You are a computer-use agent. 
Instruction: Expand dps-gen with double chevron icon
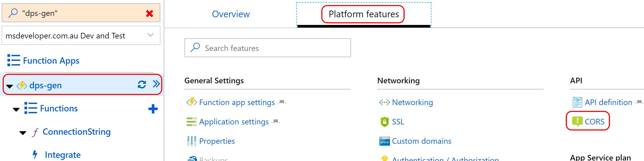(x=156, y=84)
